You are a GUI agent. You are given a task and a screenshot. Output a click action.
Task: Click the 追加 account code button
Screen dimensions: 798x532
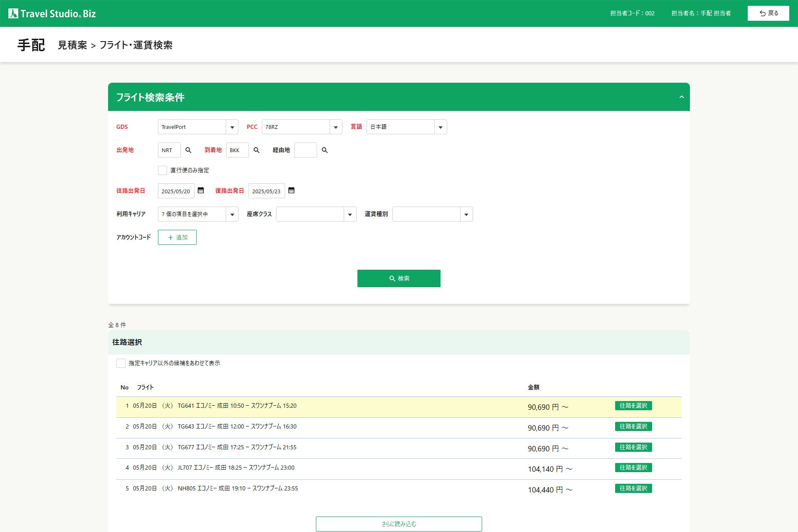177,237
